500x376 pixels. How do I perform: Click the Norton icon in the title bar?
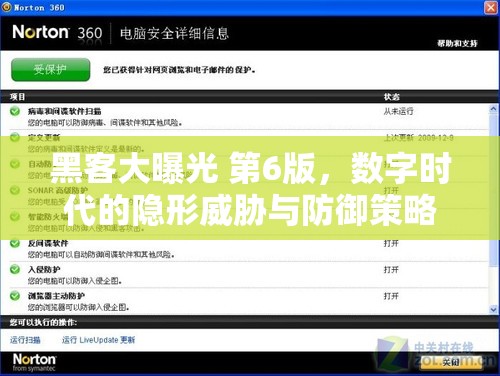6,7
